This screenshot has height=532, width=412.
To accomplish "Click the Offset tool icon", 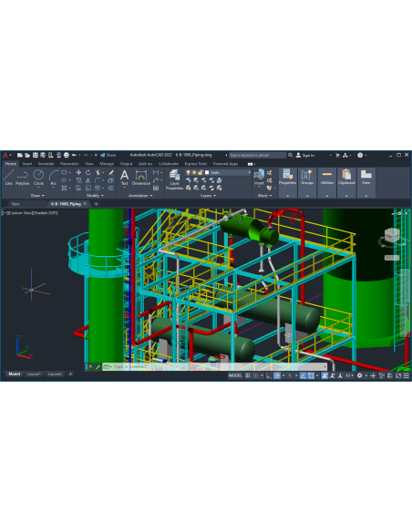I will click(x=111, y=188).
